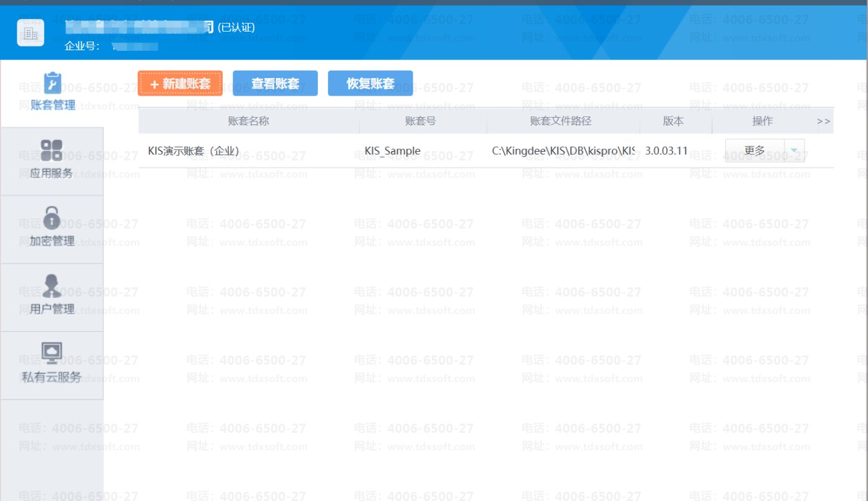The width and height of the screenshot is (868, 501).
Task: Select the 3.0.03.11 version cell
Action: coord(666,150)
